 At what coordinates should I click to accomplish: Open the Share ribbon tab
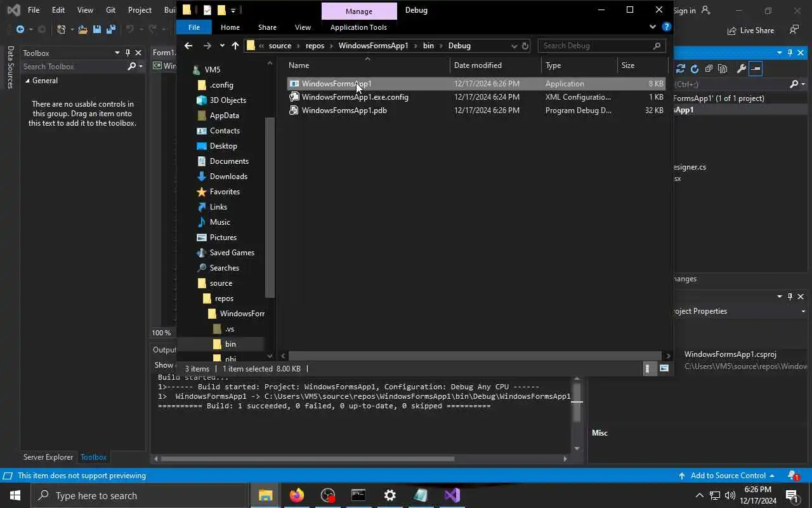coord(267,27)
